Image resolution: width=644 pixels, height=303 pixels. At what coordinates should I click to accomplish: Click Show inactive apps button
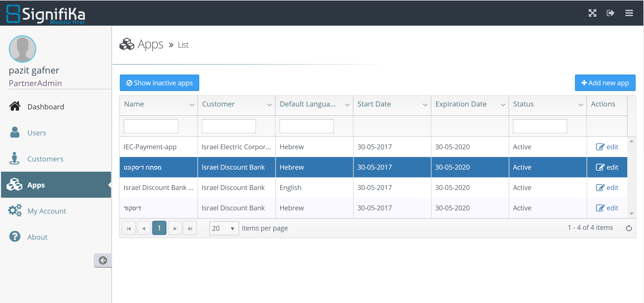click(x=159, y=83)
